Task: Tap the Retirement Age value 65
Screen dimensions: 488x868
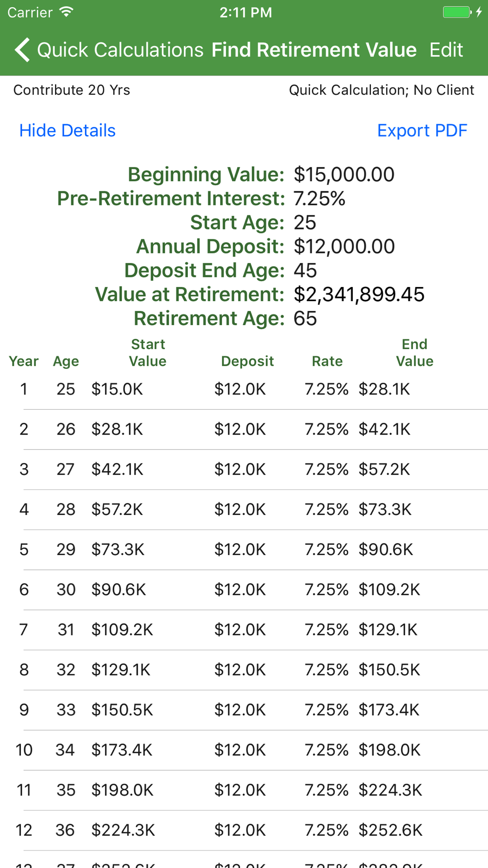Action: [x=305, y=318]
